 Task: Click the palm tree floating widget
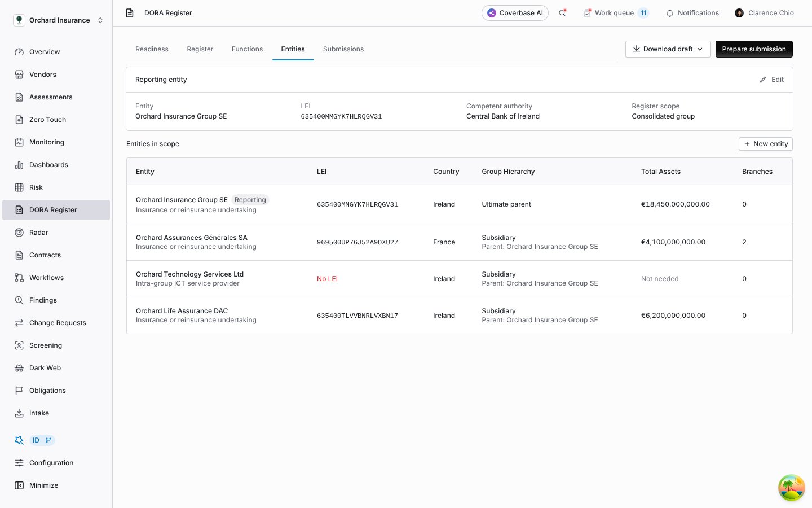click(792, 488)
